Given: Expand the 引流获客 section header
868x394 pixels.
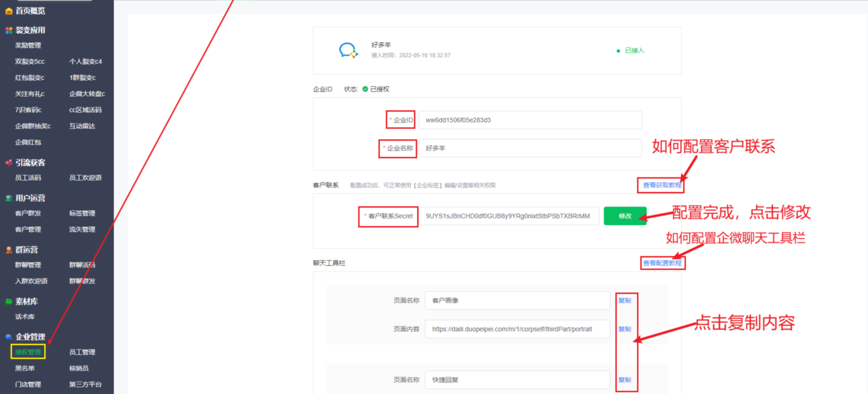Looking at the screenshot, I should [x=30, y=162].
